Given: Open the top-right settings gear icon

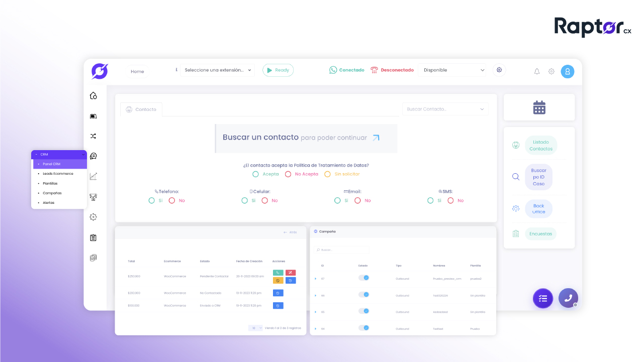Looking at the screenshot, I should [551, 71].
